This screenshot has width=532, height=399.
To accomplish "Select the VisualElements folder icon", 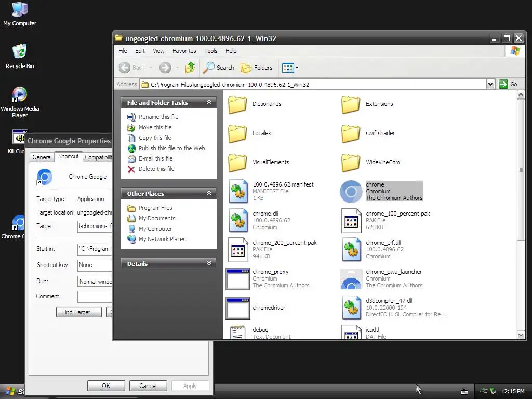I will point(237,163).
